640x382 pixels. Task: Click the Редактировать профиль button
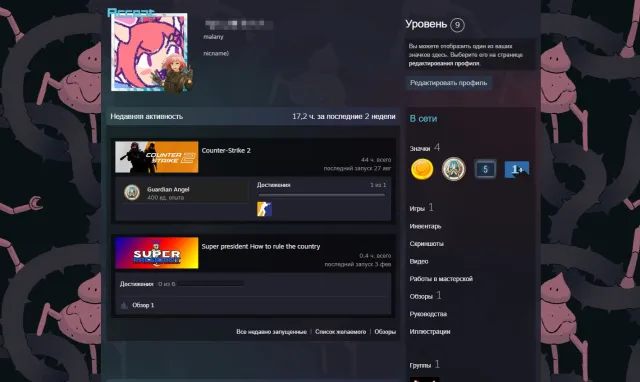pos(449,83)
